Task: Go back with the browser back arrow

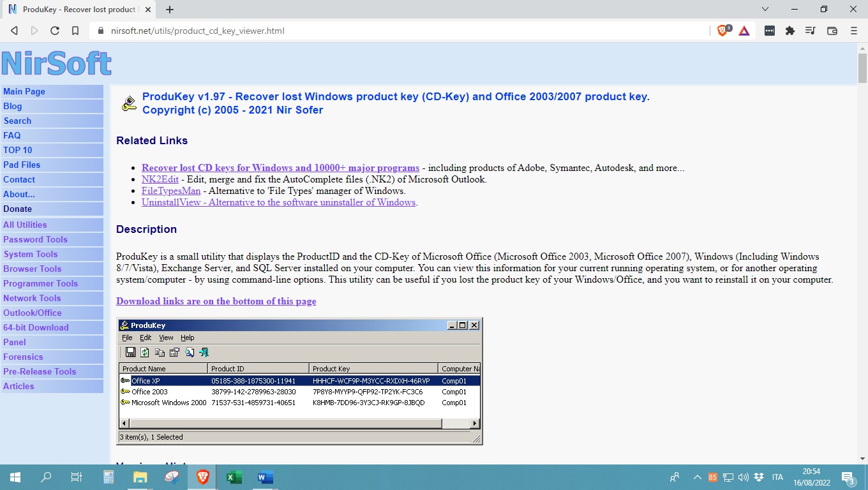Action: point(14,31)
